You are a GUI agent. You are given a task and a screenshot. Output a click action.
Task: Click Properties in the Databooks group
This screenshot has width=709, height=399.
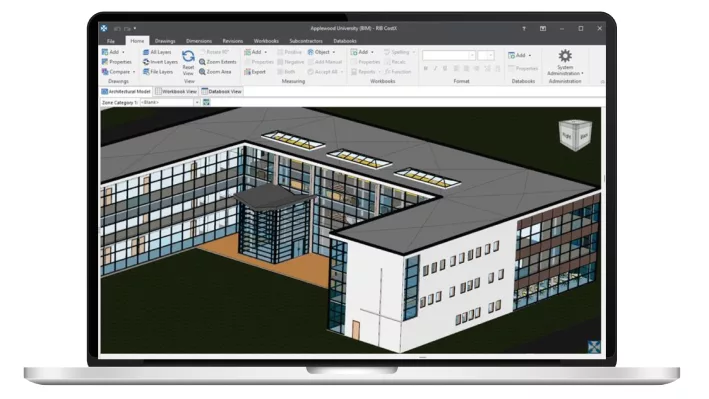tap(523, 68)
